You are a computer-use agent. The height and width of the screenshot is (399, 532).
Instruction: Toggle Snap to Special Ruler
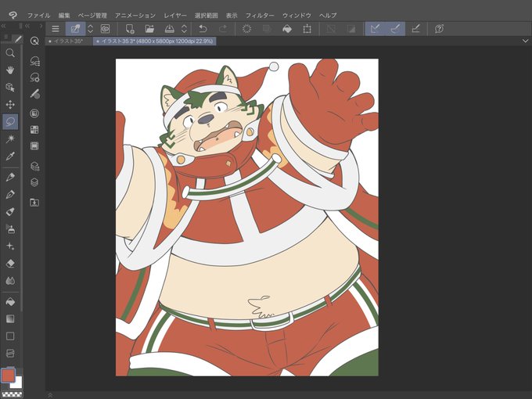395,29
